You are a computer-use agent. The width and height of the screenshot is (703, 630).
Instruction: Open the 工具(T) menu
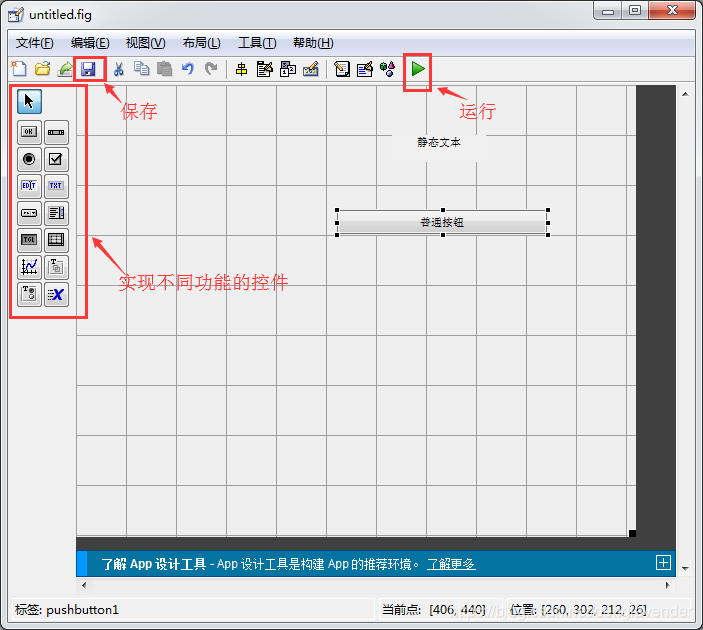[257, 43]
